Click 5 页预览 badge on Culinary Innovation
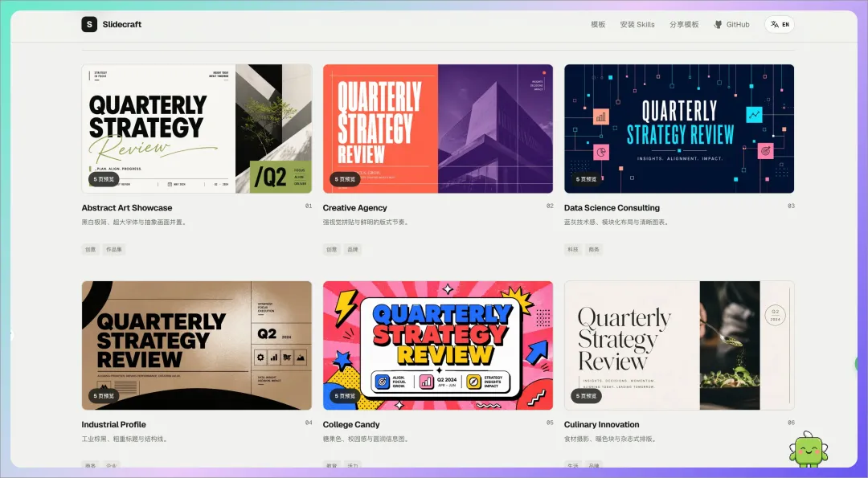868x478 pixels. point(586,396)
